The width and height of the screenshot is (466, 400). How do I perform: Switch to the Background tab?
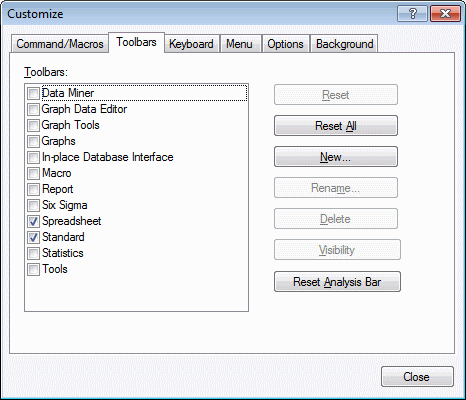click(344, 44)
